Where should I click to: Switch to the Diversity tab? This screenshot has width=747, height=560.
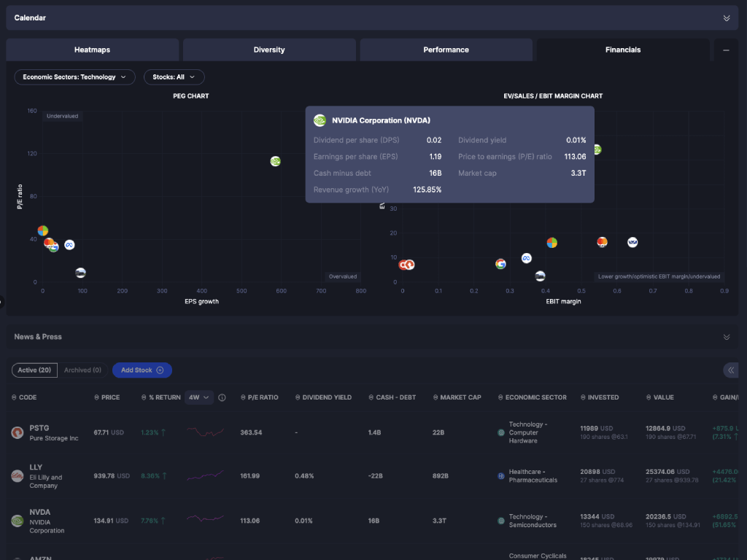click(x=269, y=50)
